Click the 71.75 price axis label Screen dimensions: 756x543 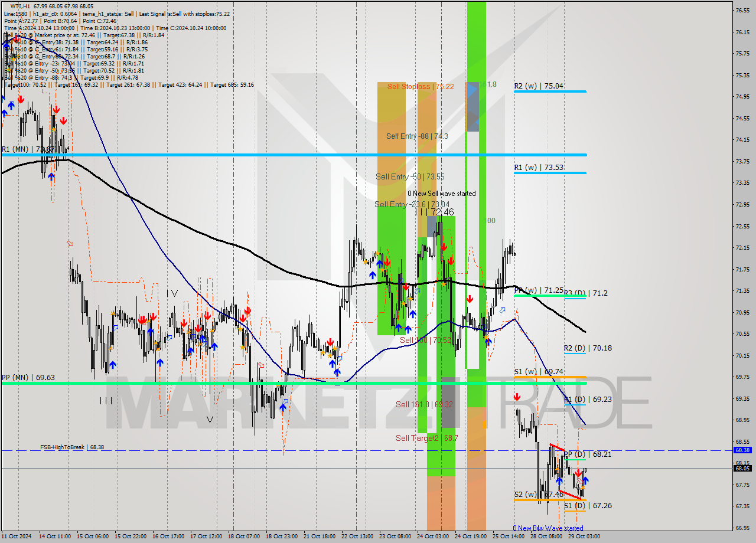coord(742,269)
